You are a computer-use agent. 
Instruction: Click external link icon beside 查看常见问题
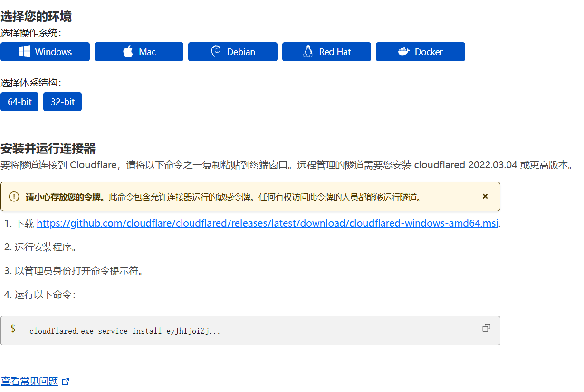click(66, 382)
